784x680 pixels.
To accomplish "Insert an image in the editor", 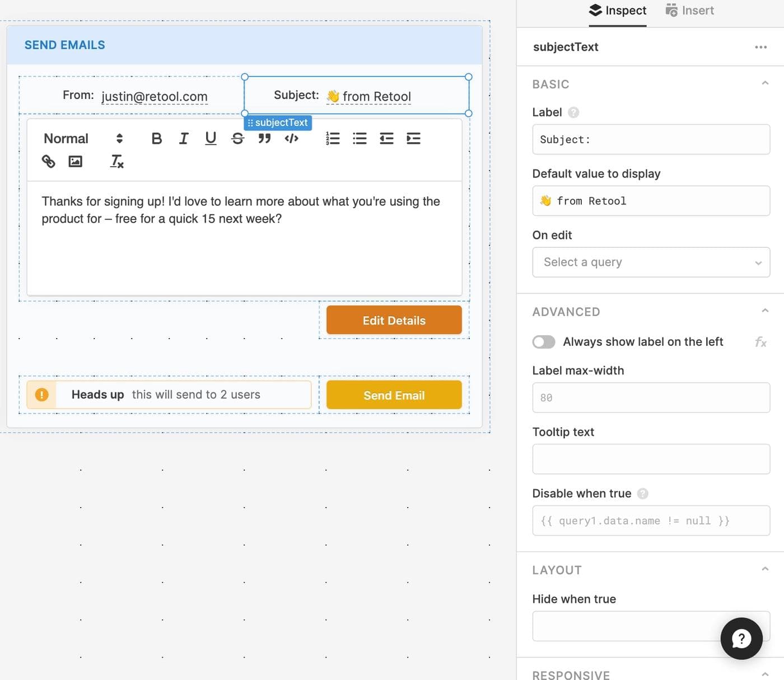I will point(75,162).
